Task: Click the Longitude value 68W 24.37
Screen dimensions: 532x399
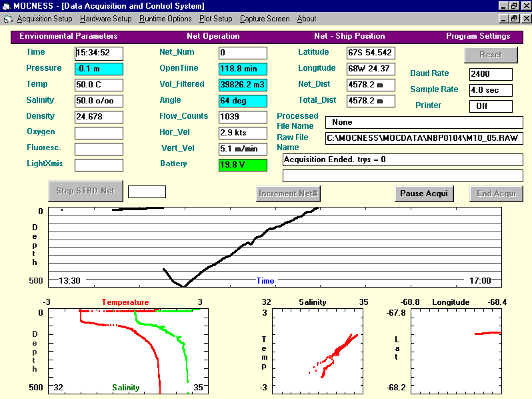Action: click(371, 69)
